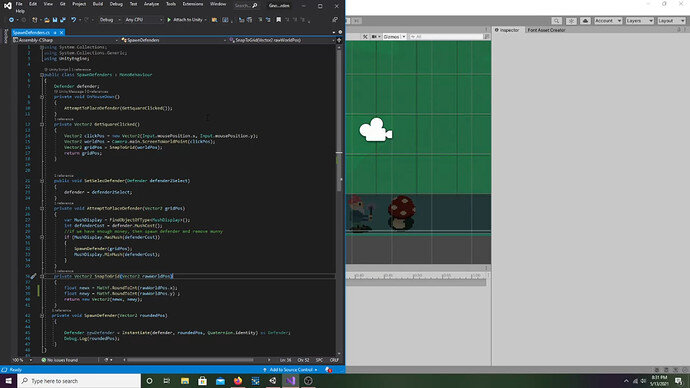Open the Git menu
The height and width of the screenshot is (388, 690).
click(62, 4)
